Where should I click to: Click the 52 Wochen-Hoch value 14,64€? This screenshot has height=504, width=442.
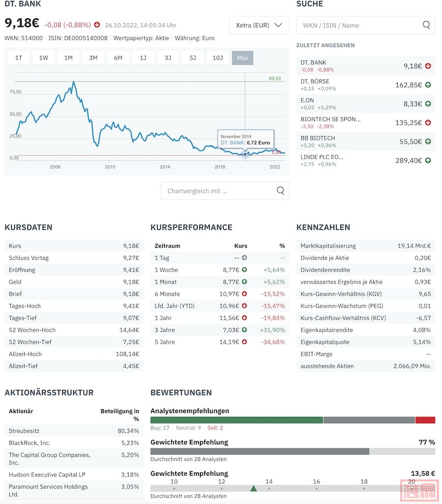click(129, 330)
